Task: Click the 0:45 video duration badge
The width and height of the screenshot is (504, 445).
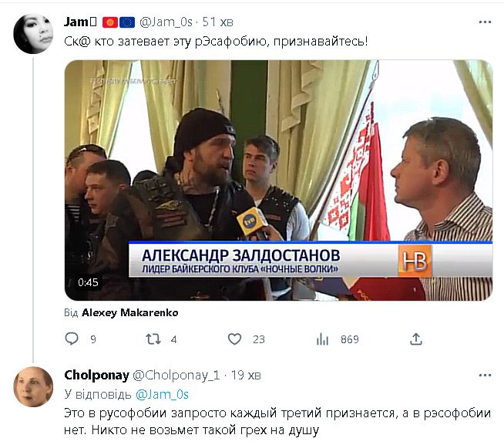Action: pos(88,282)
